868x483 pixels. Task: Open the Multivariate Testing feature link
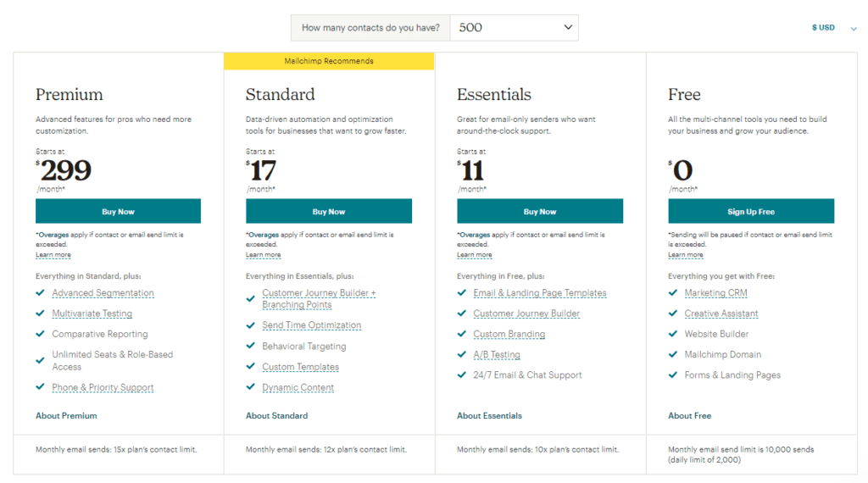(x=92, y=314)
